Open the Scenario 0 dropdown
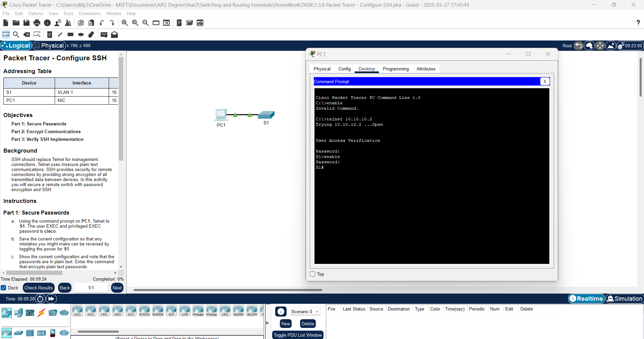Screen dimensions: 644x339 [305, 312]
